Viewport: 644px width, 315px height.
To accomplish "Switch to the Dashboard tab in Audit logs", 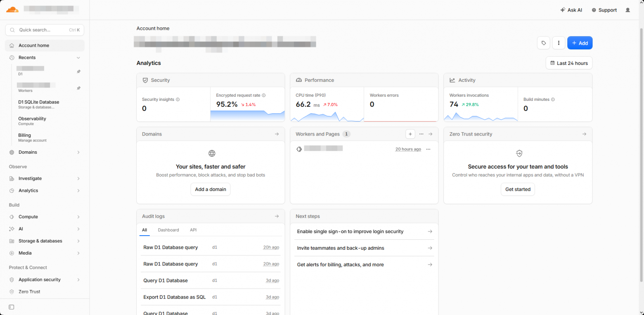I will (x=168, y=230).
